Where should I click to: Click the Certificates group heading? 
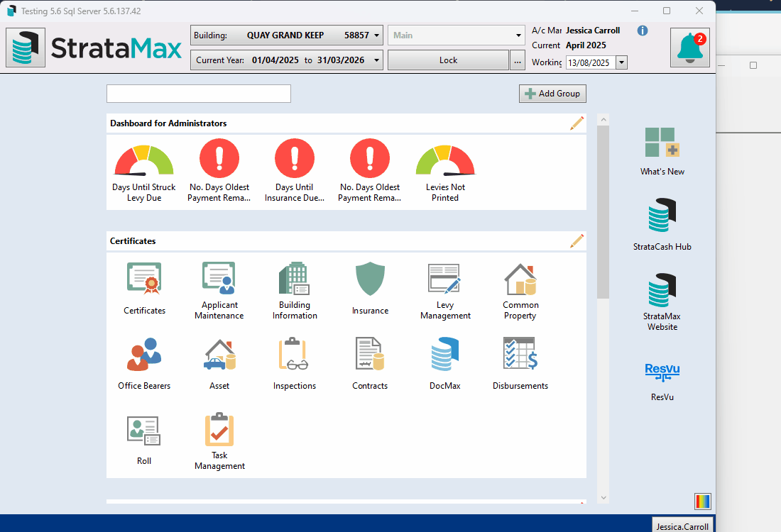[x=133, y=241]
